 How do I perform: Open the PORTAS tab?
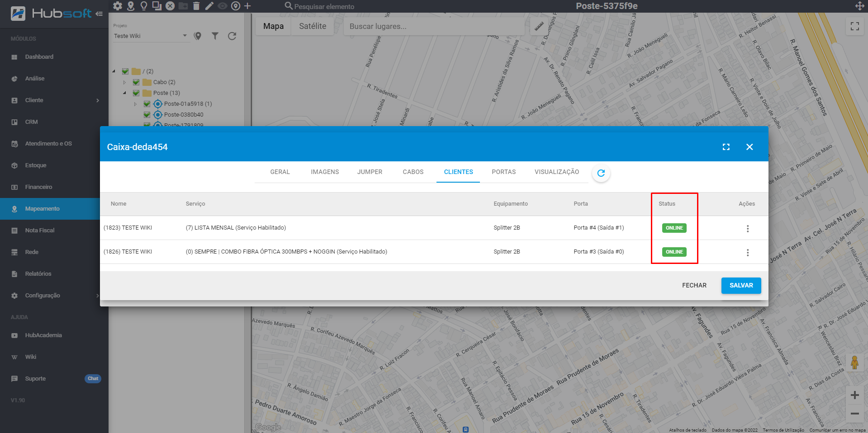point(504,172)
